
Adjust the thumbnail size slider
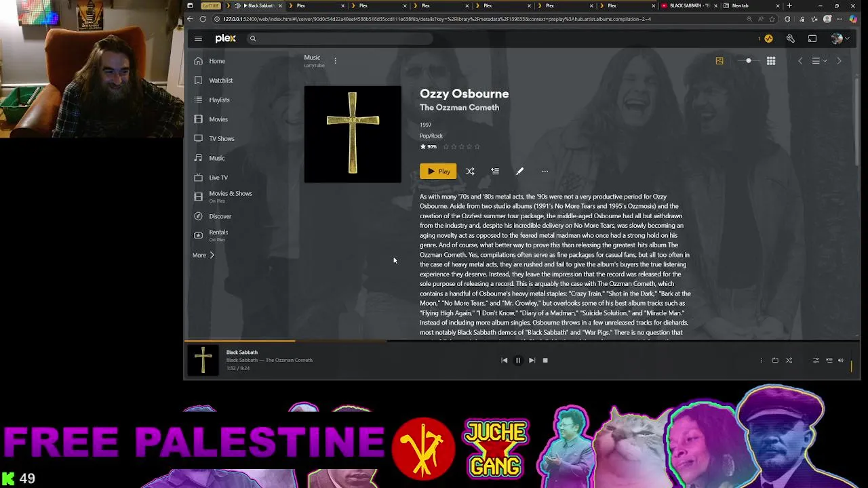coord(749,61)
